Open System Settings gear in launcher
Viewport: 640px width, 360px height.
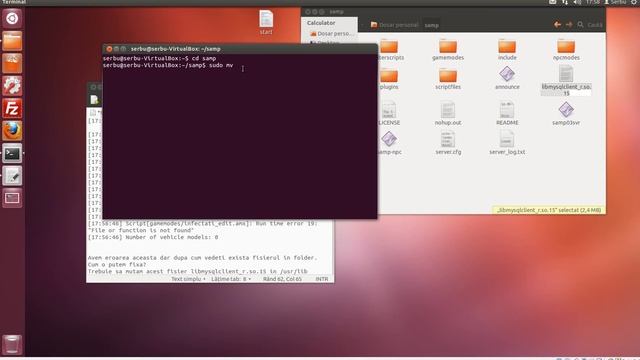(12, 86)
